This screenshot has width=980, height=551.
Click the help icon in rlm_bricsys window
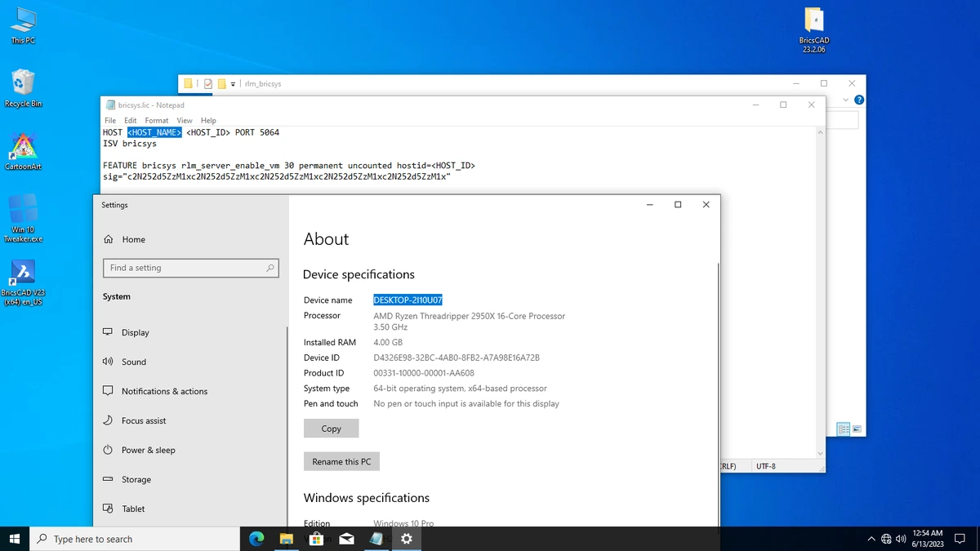858,100
